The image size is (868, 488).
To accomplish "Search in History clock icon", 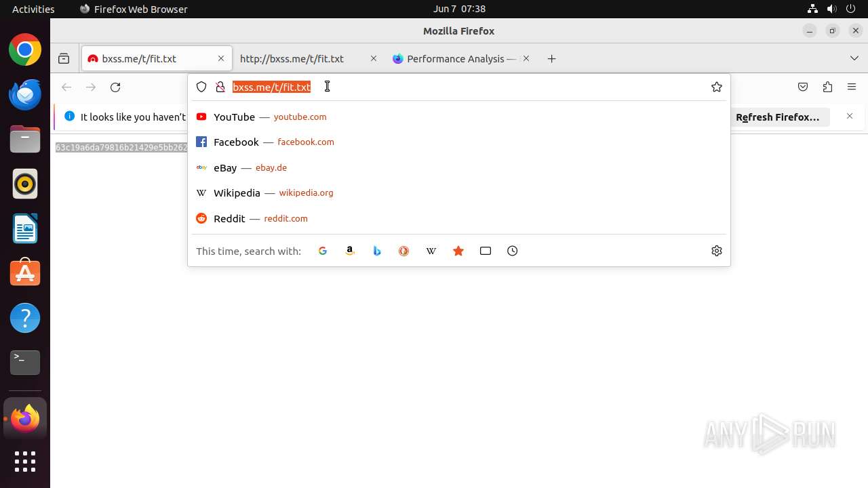I will [513, 251].
